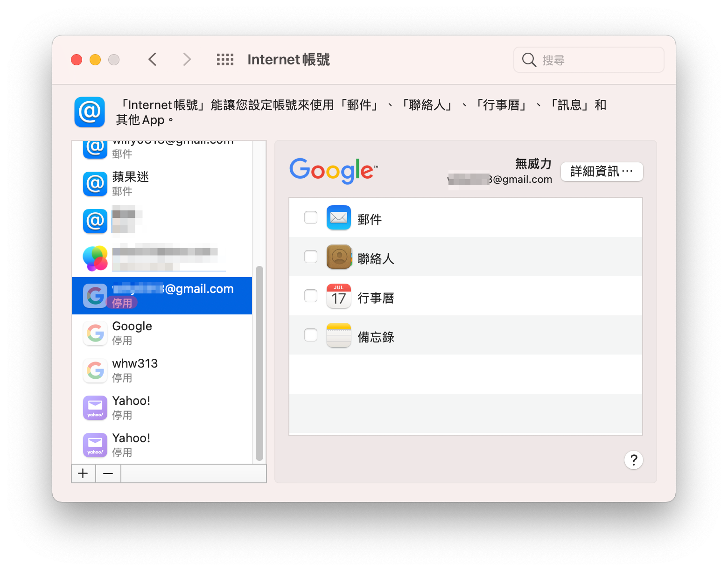Enable the 聯絡人 checkbox
Image resolution: width=728 pixels, height=571 pixels.
tap(311, 257)
